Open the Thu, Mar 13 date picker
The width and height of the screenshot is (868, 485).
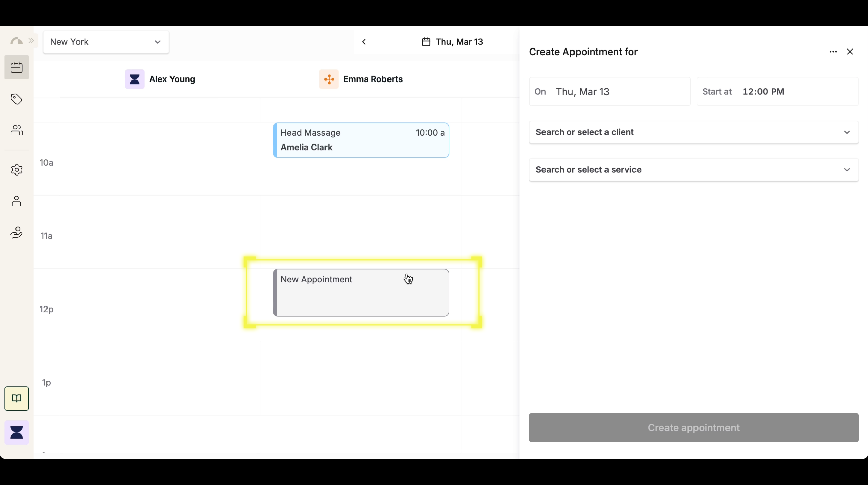coord(452,42)
